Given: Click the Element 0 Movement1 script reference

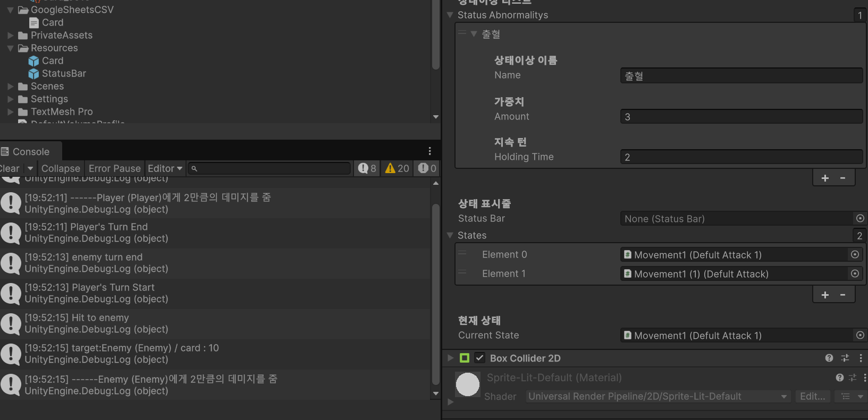Looking at the screenshot, I should click(x=734, y=255).
